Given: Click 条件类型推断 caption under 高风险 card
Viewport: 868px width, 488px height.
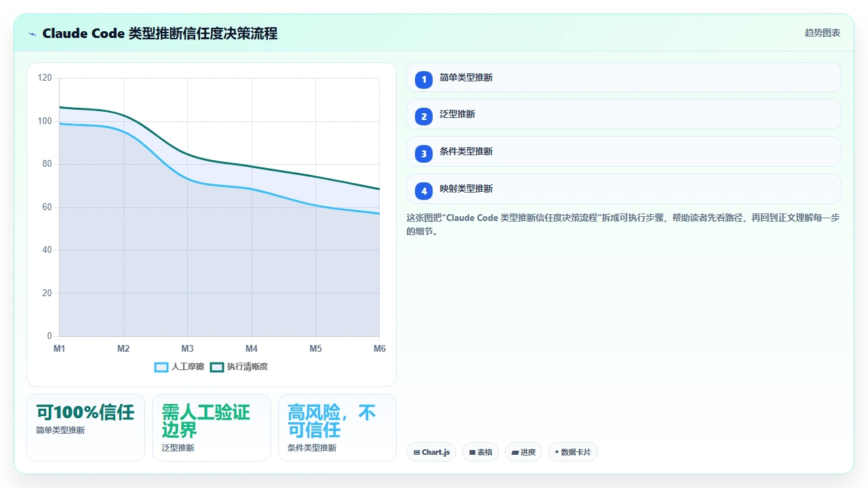Looking at the screenshot, I should pyautogui.click(x=312, y=448).
